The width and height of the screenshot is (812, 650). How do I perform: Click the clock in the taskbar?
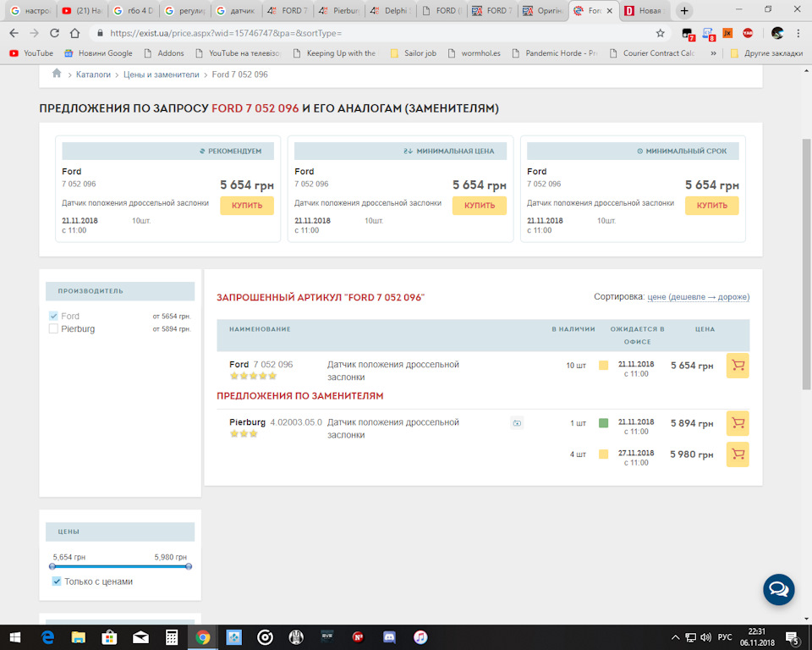click(x=757, y=637)
